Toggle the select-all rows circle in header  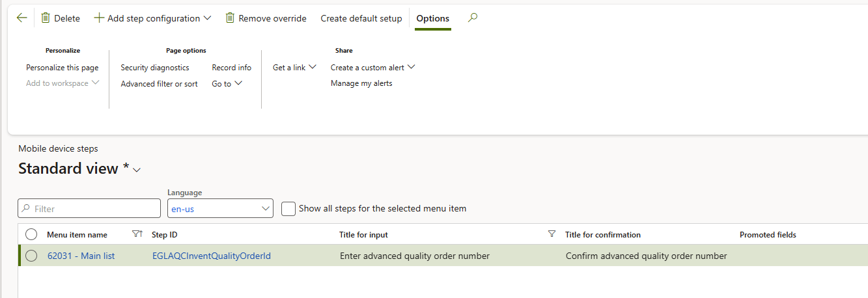[31, 234]
